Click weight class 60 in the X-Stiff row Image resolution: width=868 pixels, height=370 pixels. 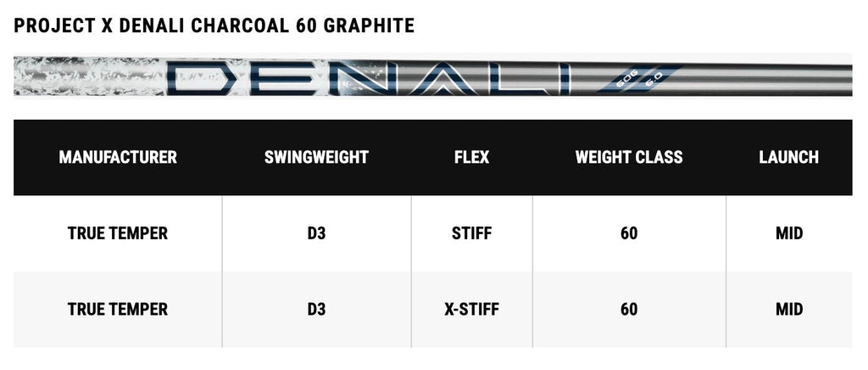[629, 309]
